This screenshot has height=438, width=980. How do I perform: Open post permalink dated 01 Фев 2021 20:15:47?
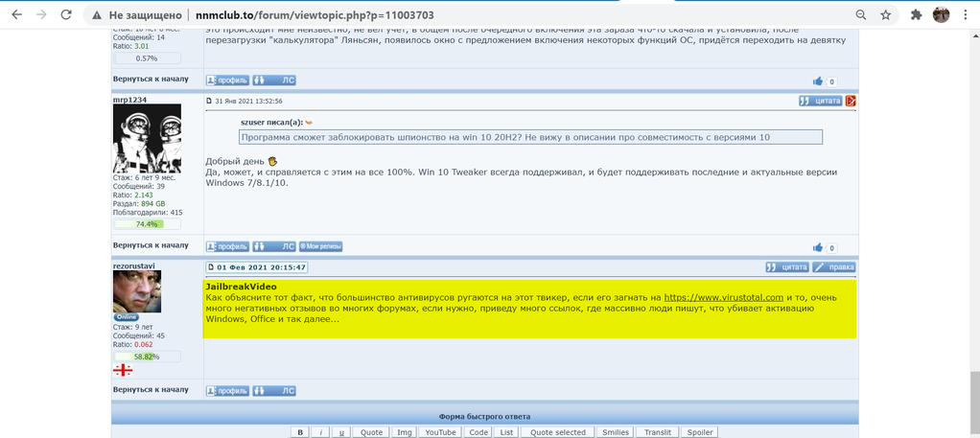(257, 267)
